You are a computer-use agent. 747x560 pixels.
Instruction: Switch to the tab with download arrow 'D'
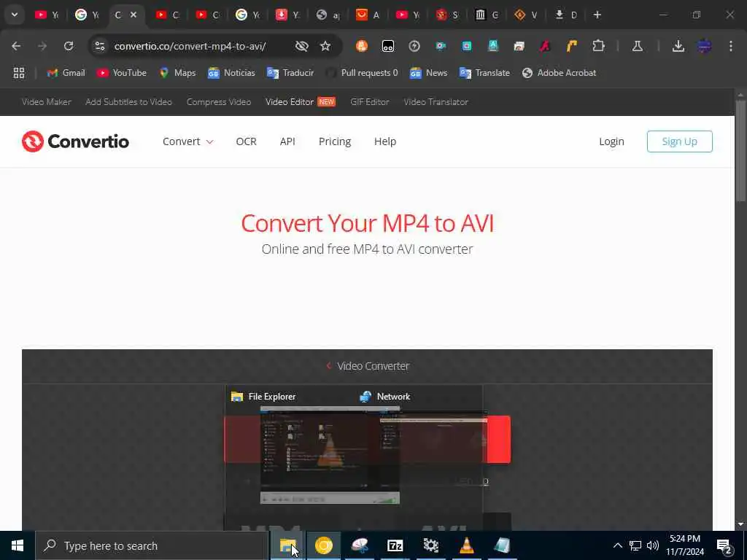565,15
